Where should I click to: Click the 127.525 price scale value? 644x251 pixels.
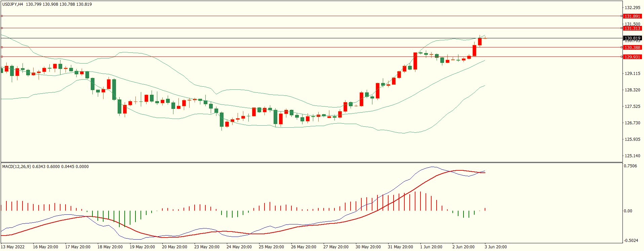tap(632, 106)
